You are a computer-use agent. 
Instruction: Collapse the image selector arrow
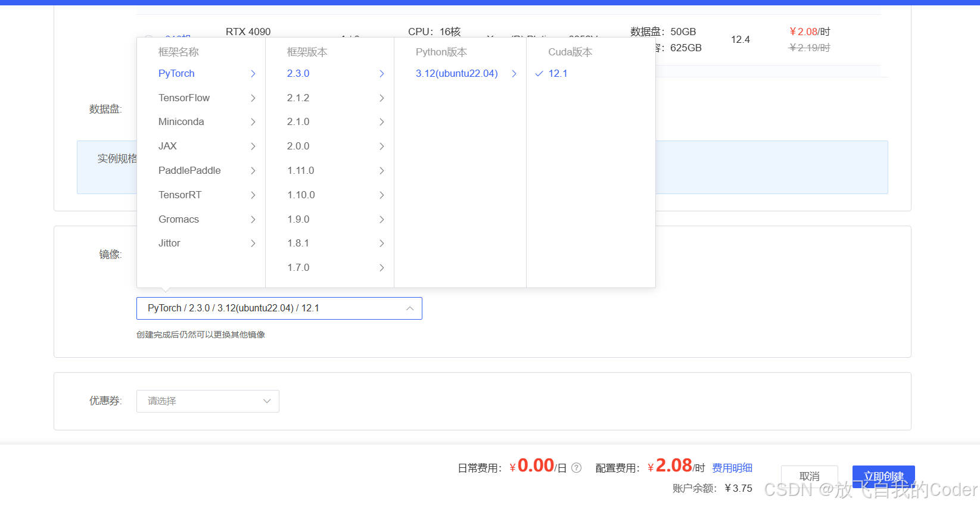pos(410,308)
